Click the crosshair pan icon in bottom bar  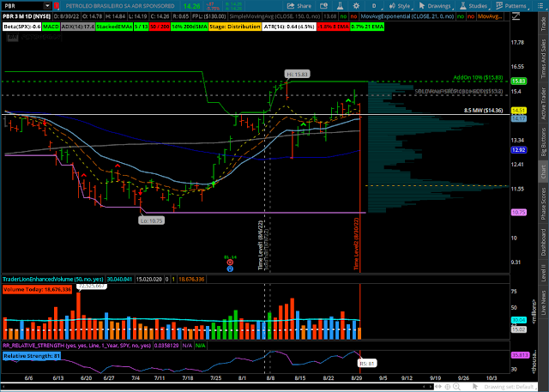[448, 387]
